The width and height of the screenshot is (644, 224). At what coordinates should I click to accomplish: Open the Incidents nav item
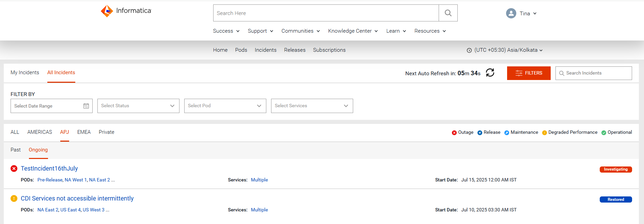click(266, 50)
